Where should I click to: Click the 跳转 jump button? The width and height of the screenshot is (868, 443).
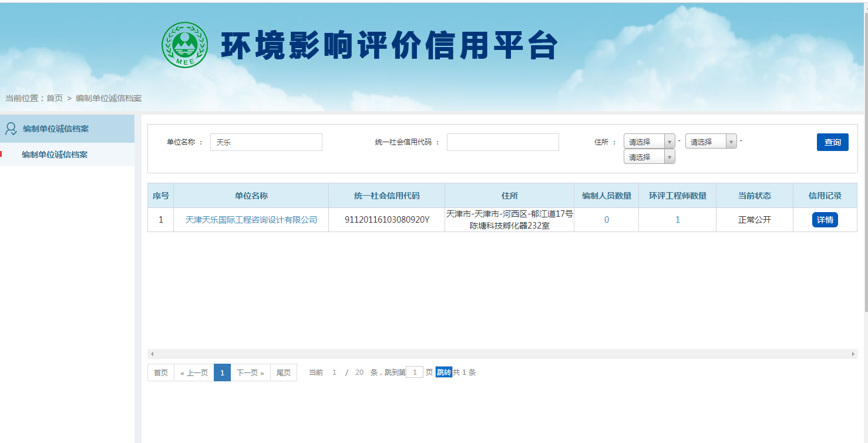pos(443,372)
